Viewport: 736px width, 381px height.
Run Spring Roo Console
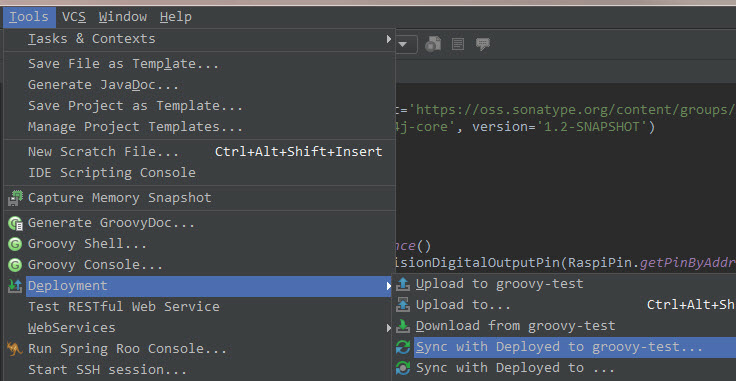(x=199, y=349)
